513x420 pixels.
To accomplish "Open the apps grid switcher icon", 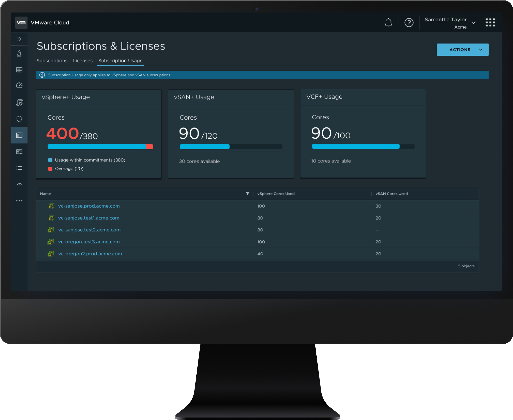I will [490, 23].
